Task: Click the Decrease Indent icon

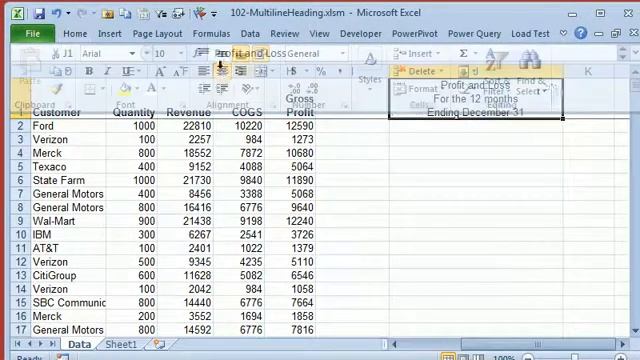Action: (204, 89)
